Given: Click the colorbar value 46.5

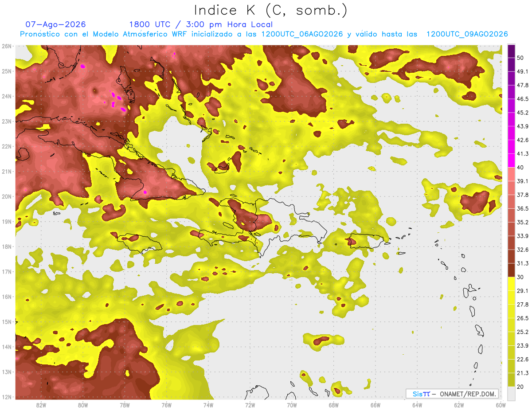Looking at the screenshot, I should pyautogui.click(x=523, y=99).
